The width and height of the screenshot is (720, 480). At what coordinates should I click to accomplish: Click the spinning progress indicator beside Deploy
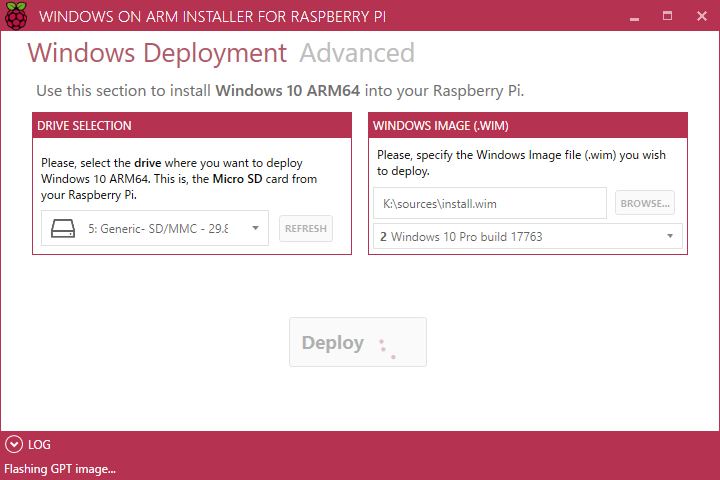[387, 349]
